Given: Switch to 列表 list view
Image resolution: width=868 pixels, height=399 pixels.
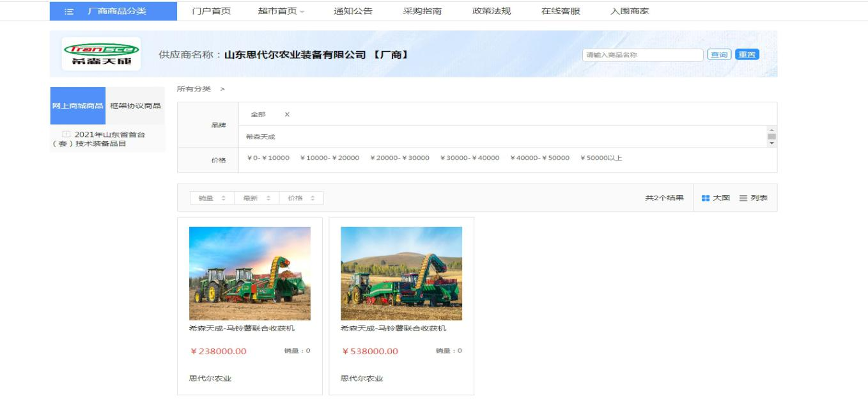Looking at the screenshot, I should pyautogui.click(x=754, y=198).
